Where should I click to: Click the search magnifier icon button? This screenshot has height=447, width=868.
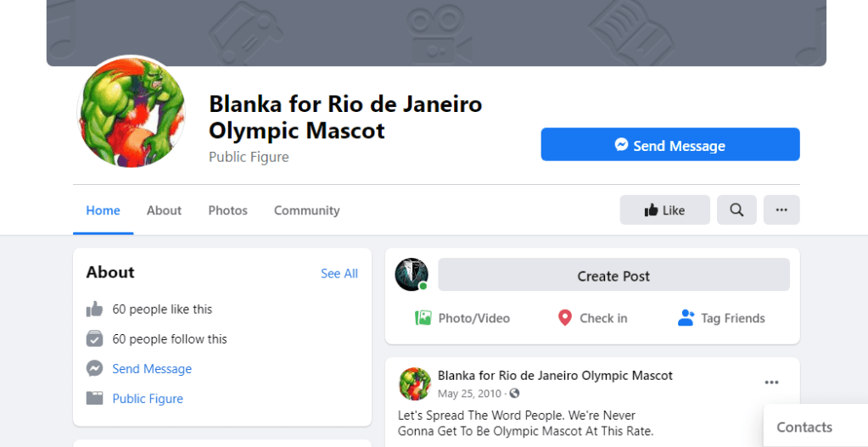[x=736, y=210]
